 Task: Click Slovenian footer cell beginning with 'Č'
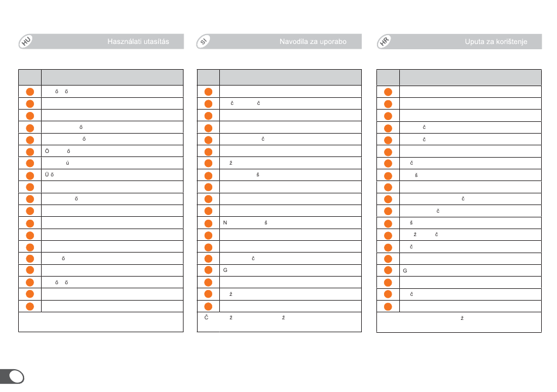pos(279,322)
